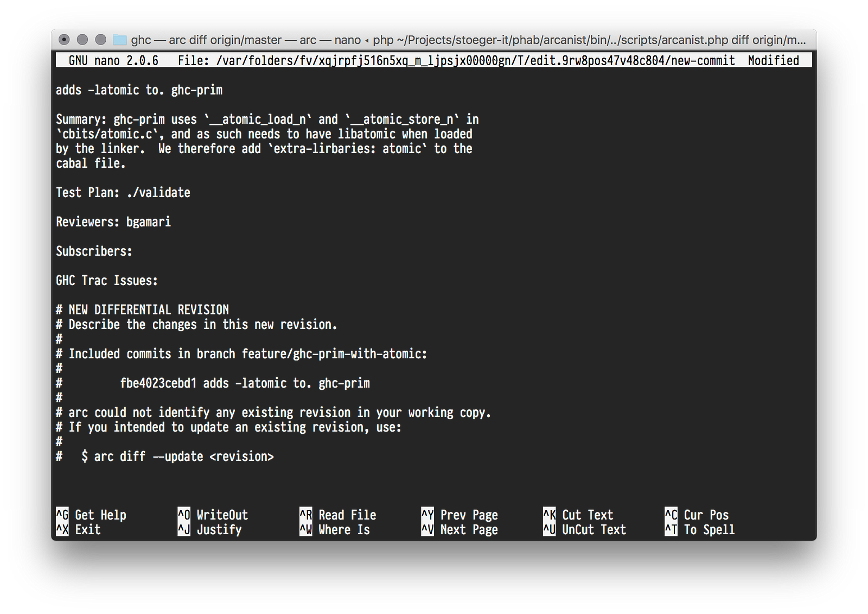This screenshot has width=868, height=614.
Task: Click the folder proxy icon in the title bar
Action: pos(119,40)
